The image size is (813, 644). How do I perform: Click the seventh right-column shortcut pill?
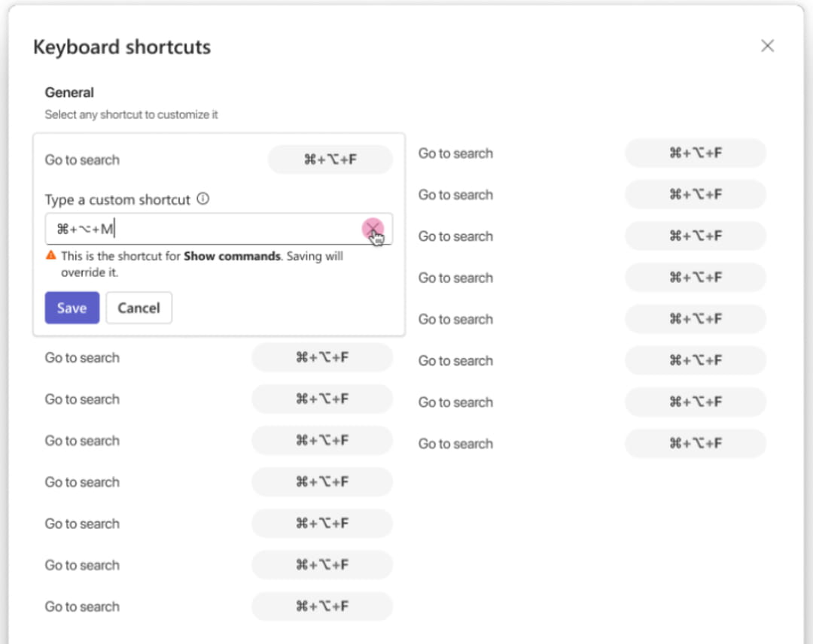pos(696,402)
